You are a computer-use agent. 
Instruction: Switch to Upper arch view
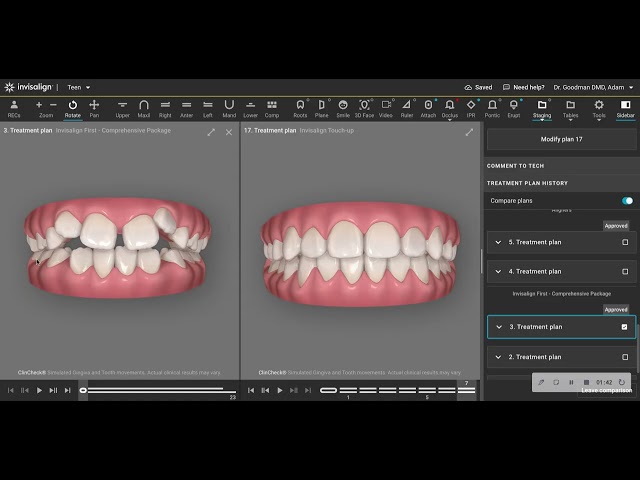[122, 109]
